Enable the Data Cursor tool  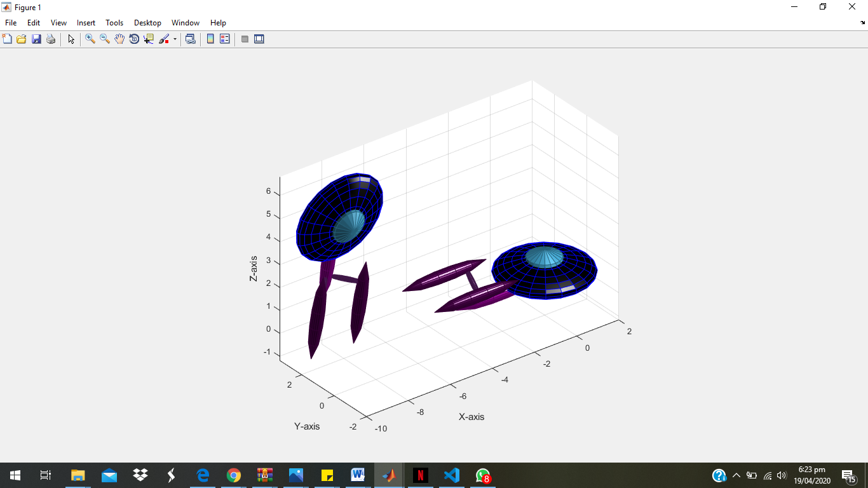148,39
